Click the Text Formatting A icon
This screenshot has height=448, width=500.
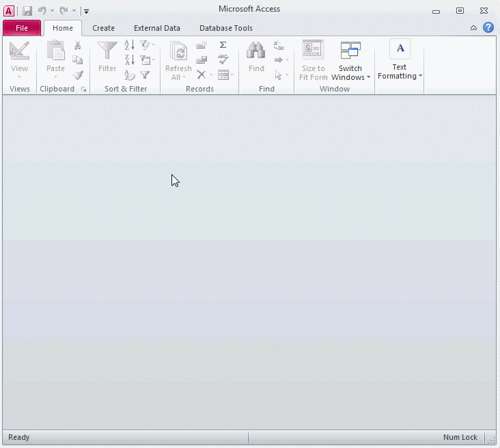point(400,48)
